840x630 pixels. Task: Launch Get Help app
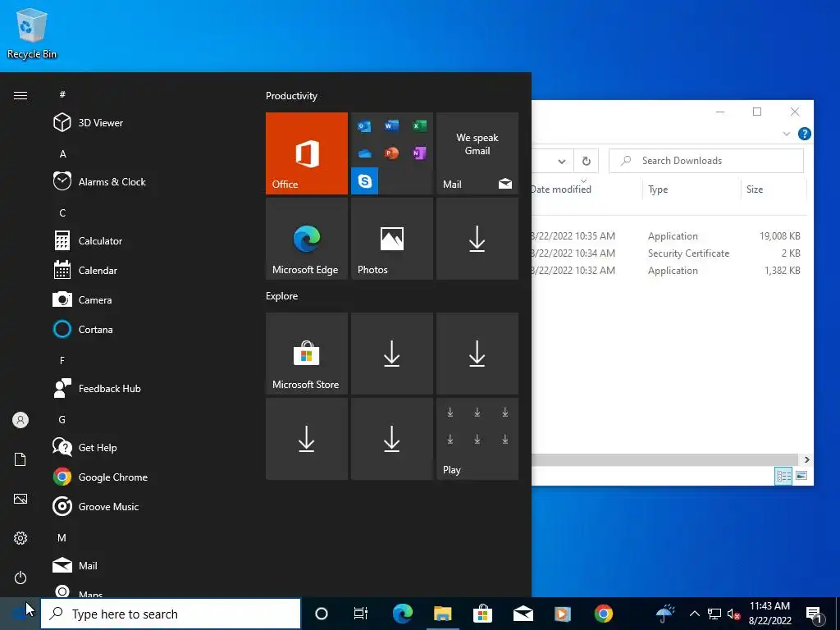click(x=84, y=447)
